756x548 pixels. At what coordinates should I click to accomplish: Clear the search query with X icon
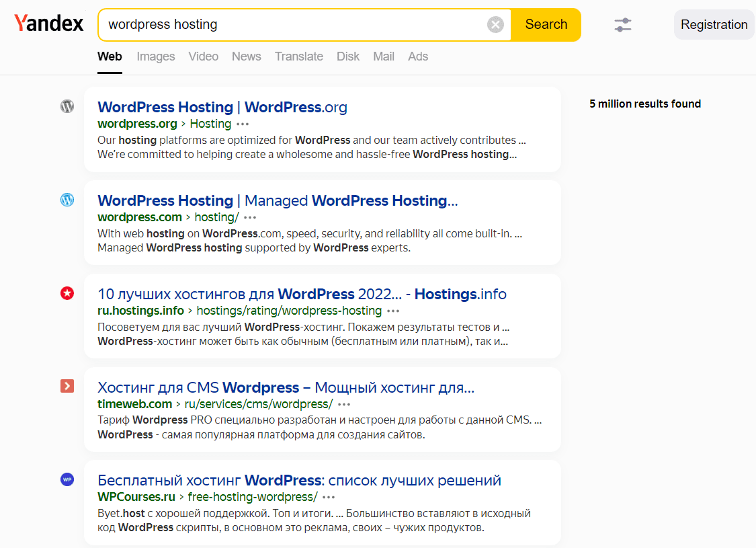[495, 25]
